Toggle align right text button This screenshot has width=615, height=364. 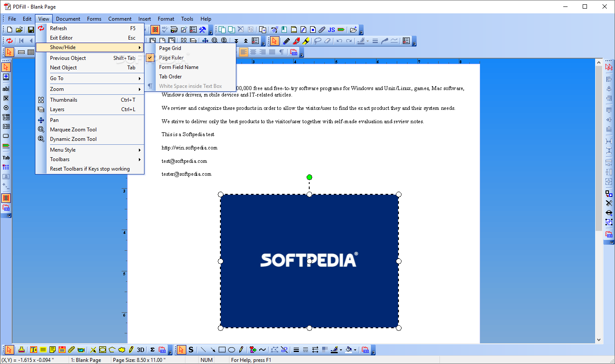263,52
